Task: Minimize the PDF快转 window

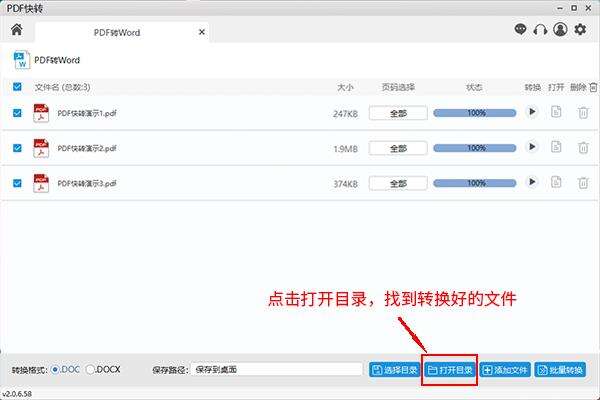Action: [560, 8]
